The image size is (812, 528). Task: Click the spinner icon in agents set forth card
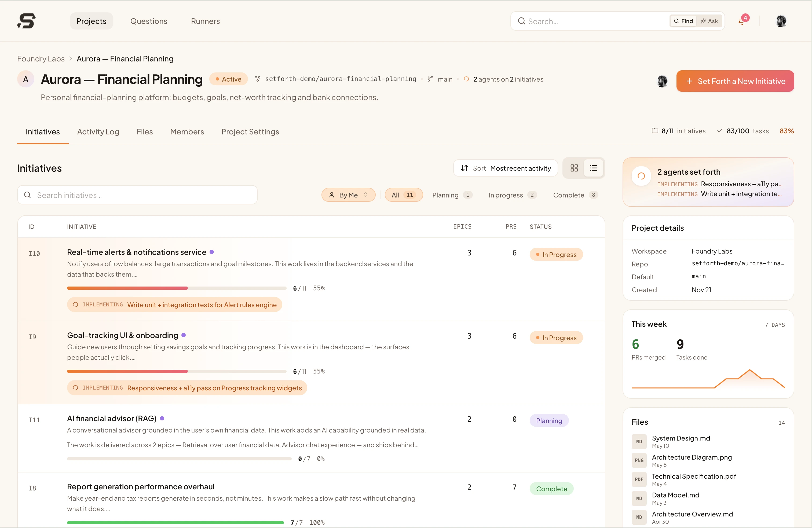pos(641,176)
